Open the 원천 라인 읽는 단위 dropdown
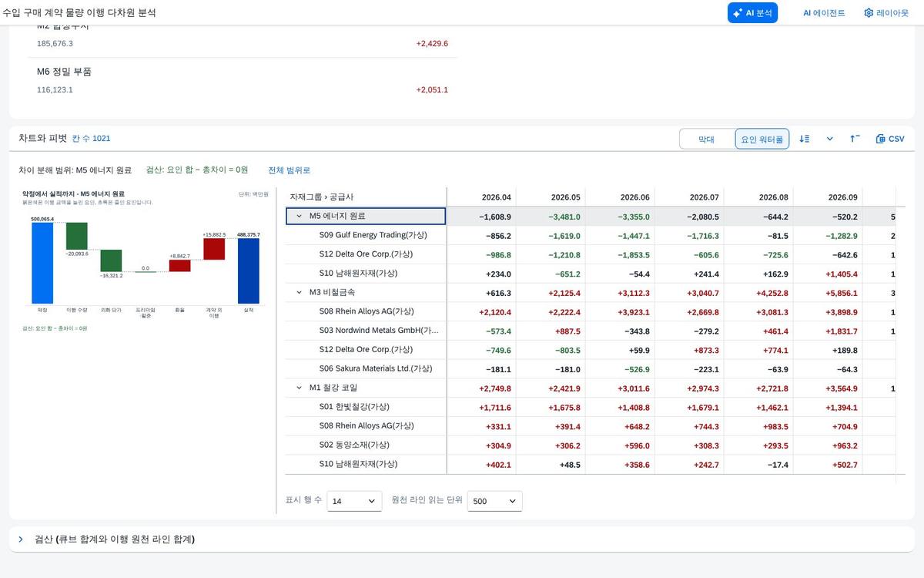This screenshot has width=924, height=578. [x=495, y=501]
